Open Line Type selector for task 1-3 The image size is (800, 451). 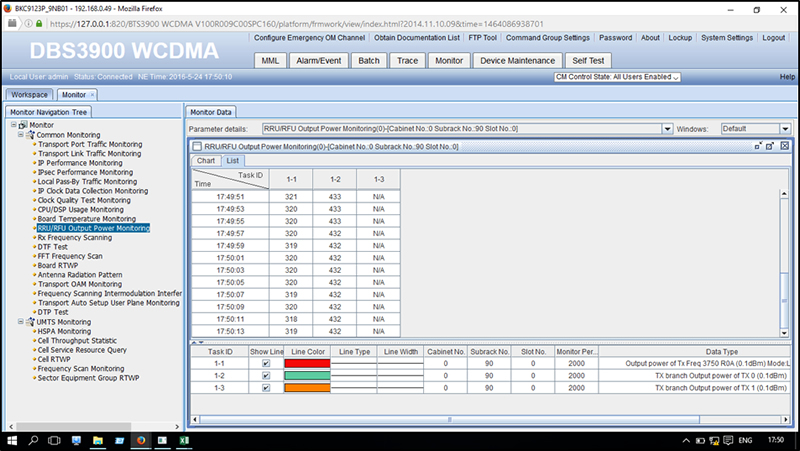click(354, 388)
